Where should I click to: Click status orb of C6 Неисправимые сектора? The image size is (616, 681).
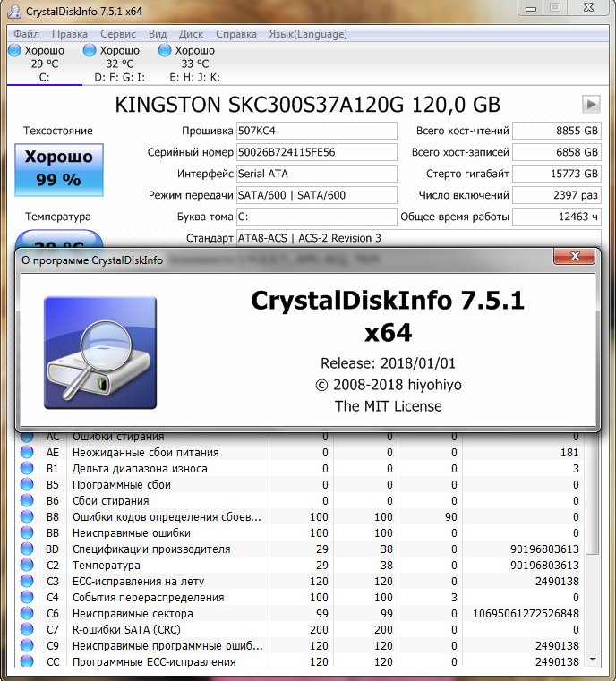tap(27, 613)
